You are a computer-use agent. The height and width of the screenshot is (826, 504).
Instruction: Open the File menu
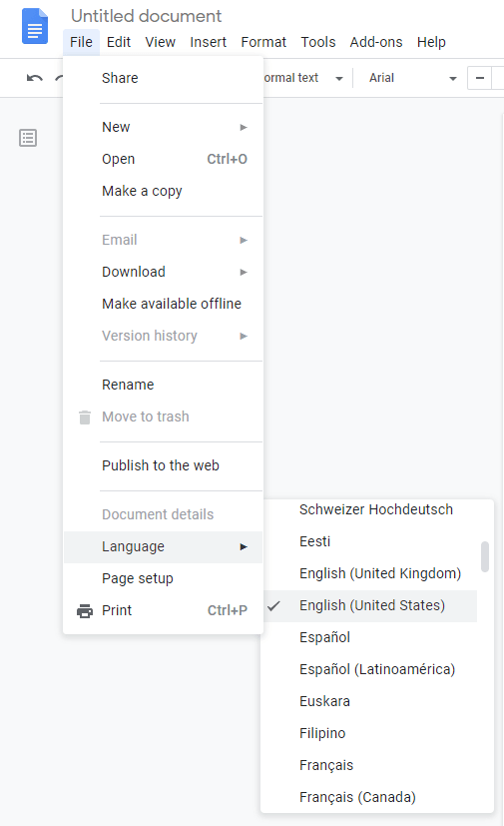point(81,42)
